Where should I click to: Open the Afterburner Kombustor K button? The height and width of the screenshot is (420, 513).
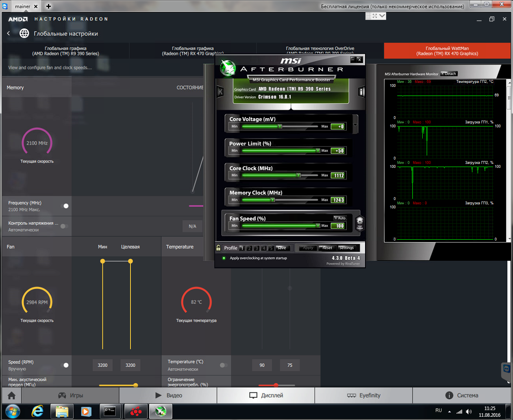pyautogui.click(x=220, y=91)
